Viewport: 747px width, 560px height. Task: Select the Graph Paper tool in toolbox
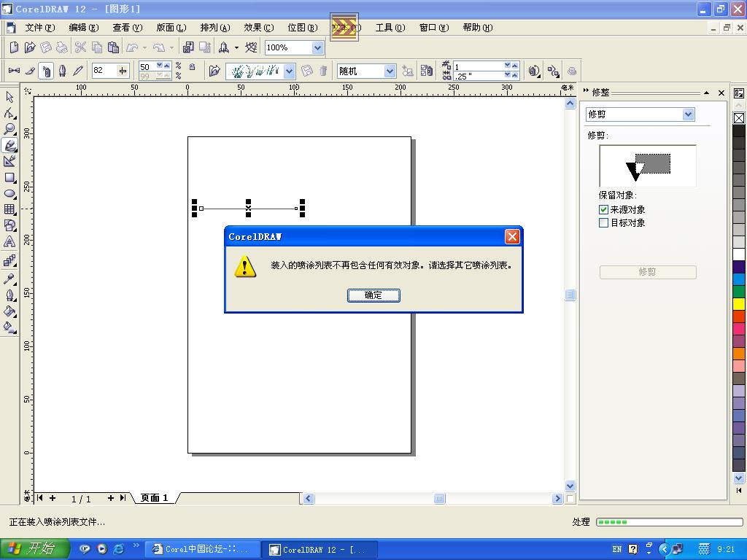[9, 209]
